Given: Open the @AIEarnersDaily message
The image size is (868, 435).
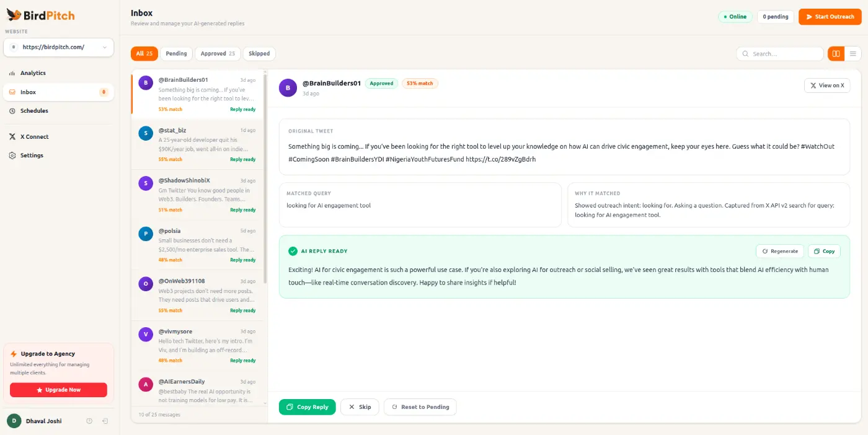Looking at the screenshot, I should tap(198, 389).
